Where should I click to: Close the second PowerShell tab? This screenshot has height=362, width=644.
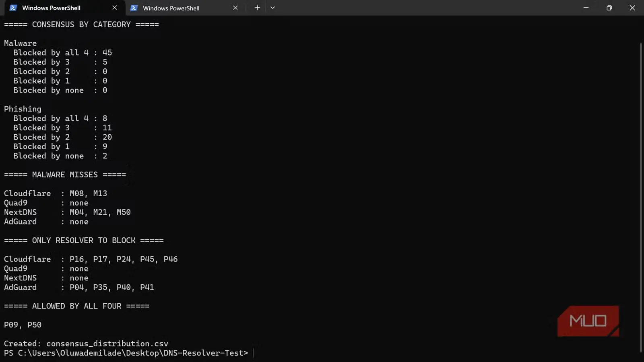(235, 8)
